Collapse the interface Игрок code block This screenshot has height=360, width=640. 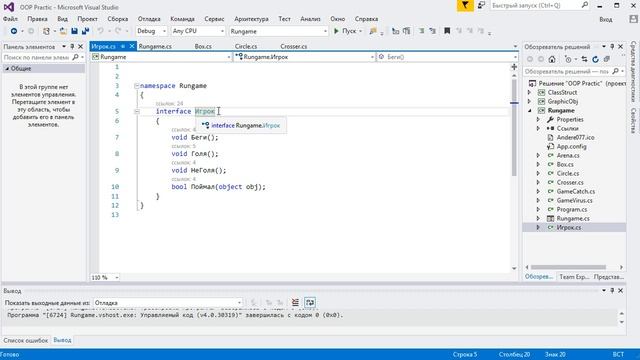137,111
